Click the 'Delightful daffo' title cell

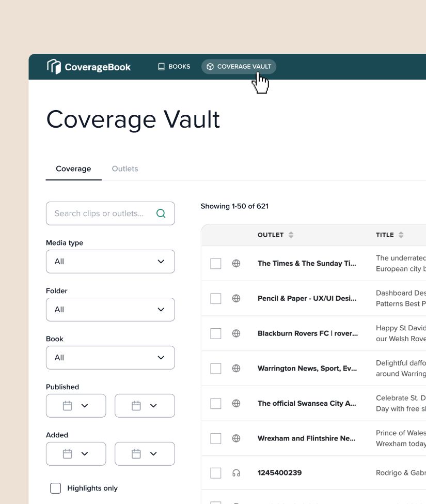(x=401, y=369)
